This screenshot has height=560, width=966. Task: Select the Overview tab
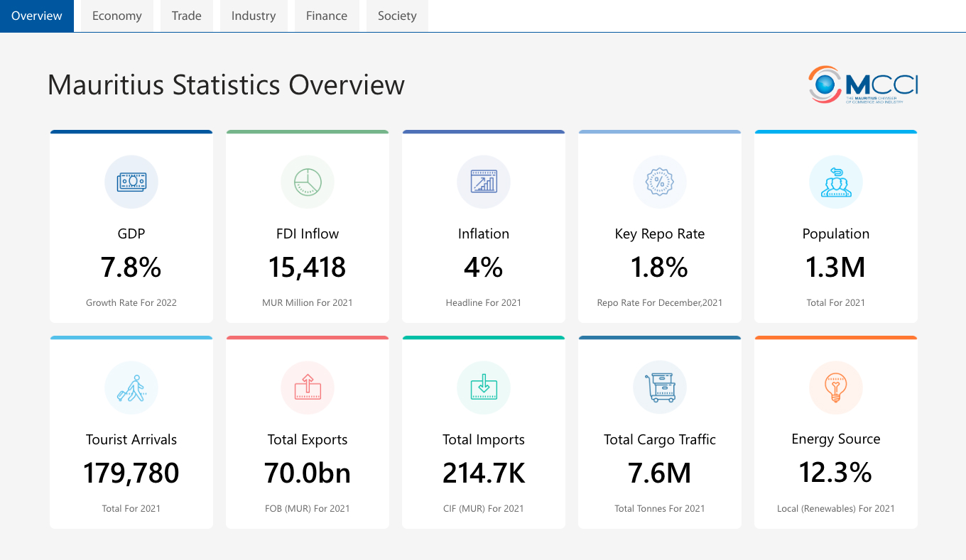tap(37, 16)
